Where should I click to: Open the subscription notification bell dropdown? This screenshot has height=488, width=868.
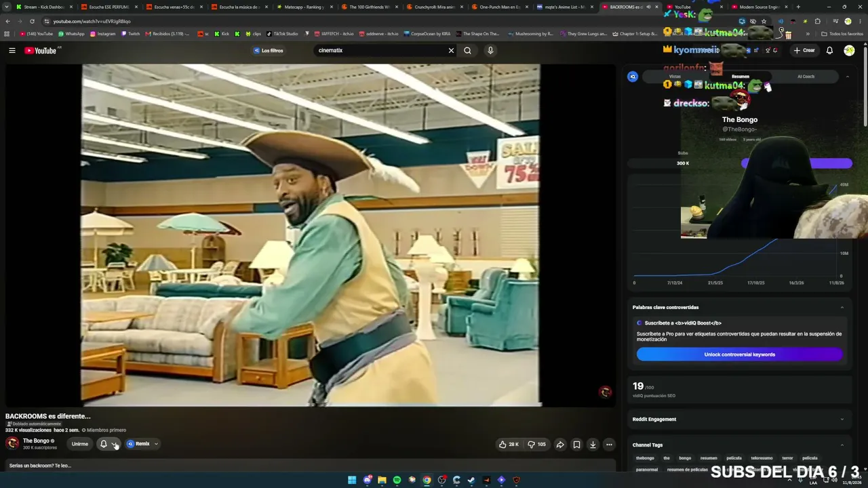click(108, 444)
